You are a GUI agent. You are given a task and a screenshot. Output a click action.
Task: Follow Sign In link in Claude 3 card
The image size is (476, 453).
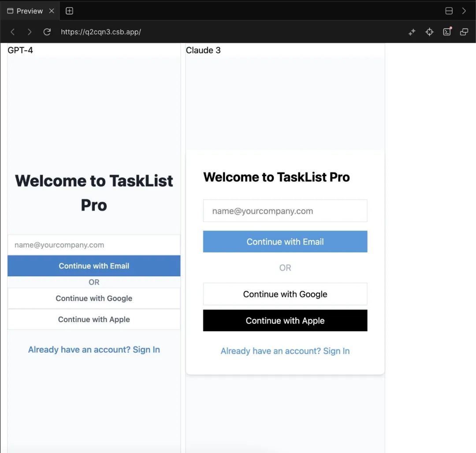[336, 351]
